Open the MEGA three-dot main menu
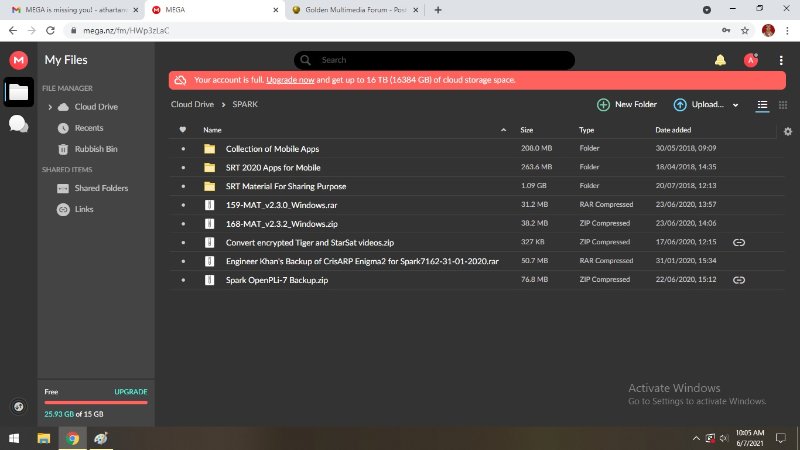Image resolution: width=800 pixels, height=450 pixels. [781, 60]
